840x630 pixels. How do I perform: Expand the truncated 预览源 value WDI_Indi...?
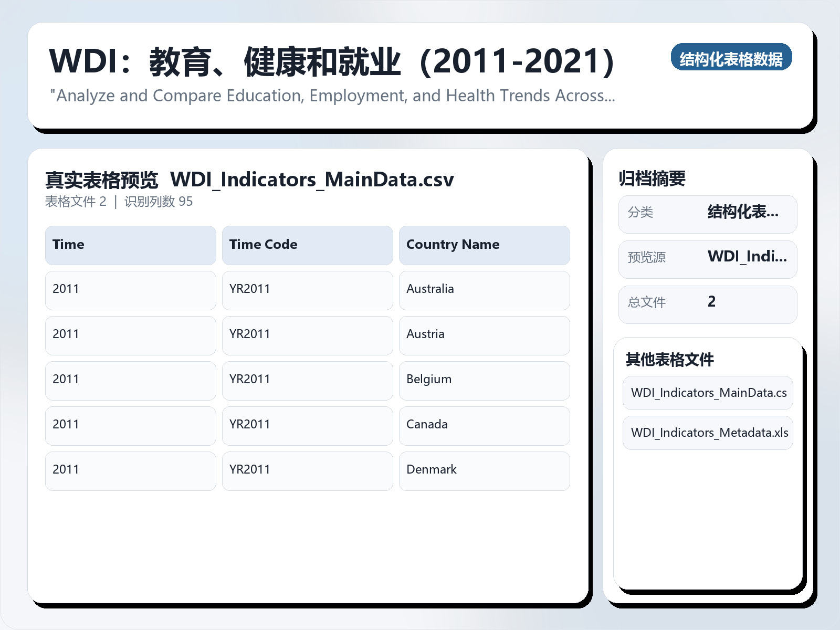pyautogui.click(x=748, y=258)
